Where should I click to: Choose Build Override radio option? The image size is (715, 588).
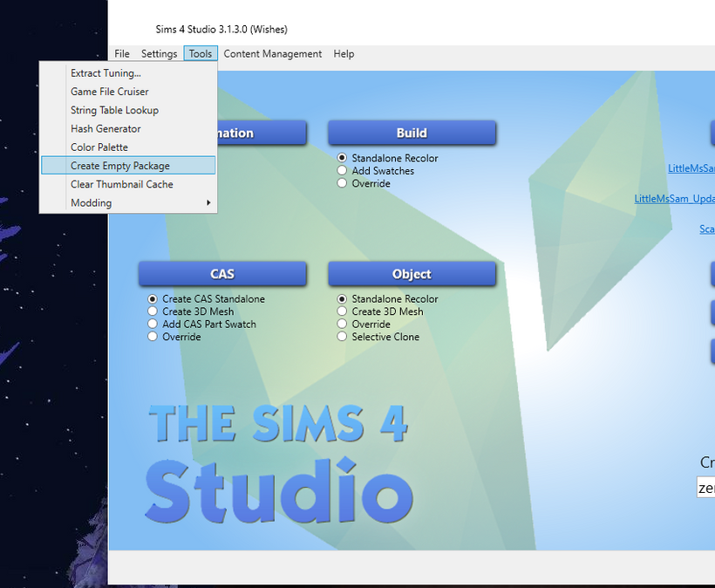coord(343,183)
